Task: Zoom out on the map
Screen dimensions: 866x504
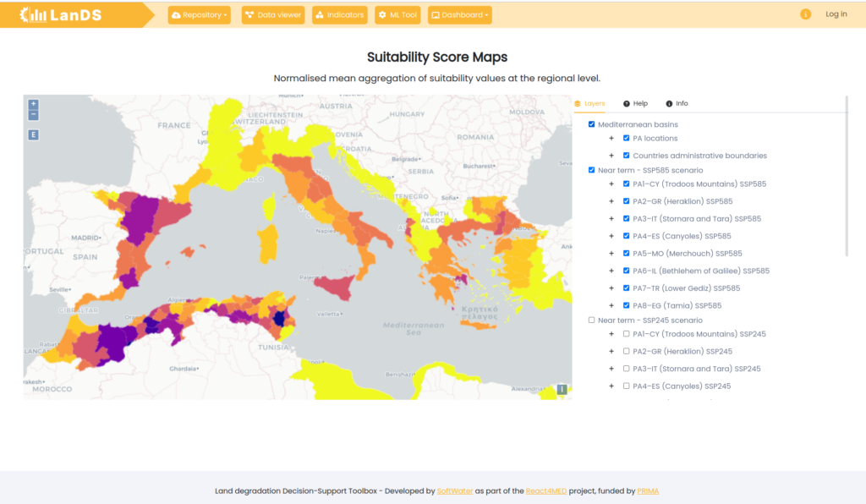Action: pyautogui.click(x=33, y=115)
